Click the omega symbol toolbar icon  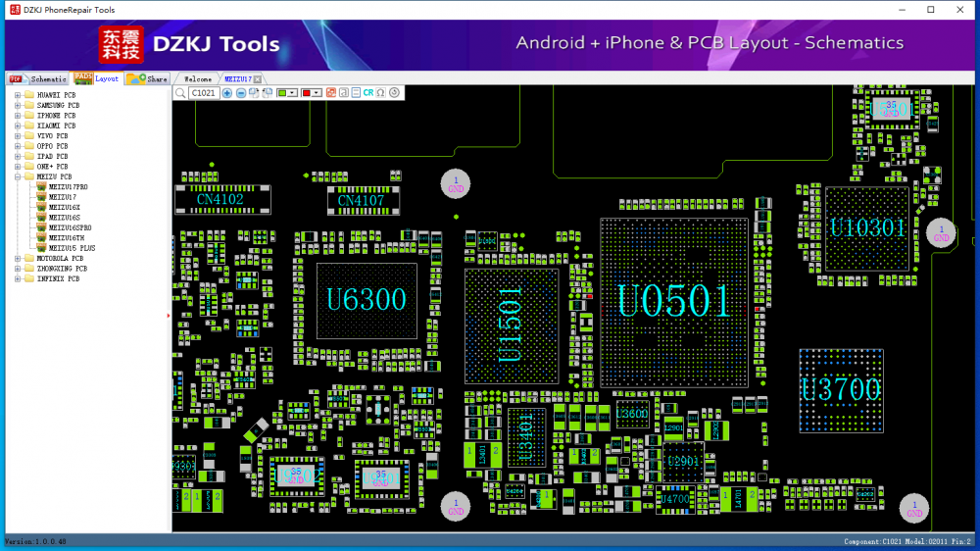(x=380, y=92)
